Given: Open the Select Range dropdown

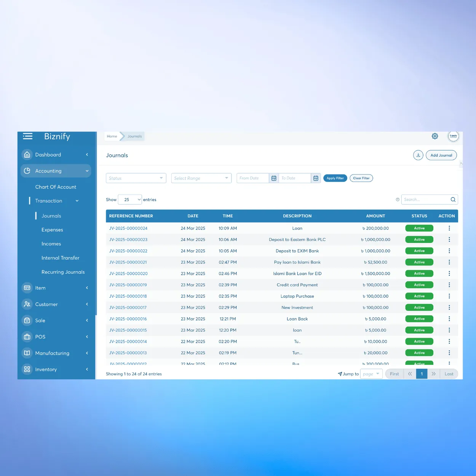Looking at the screenshot, I should click(201, 178).
